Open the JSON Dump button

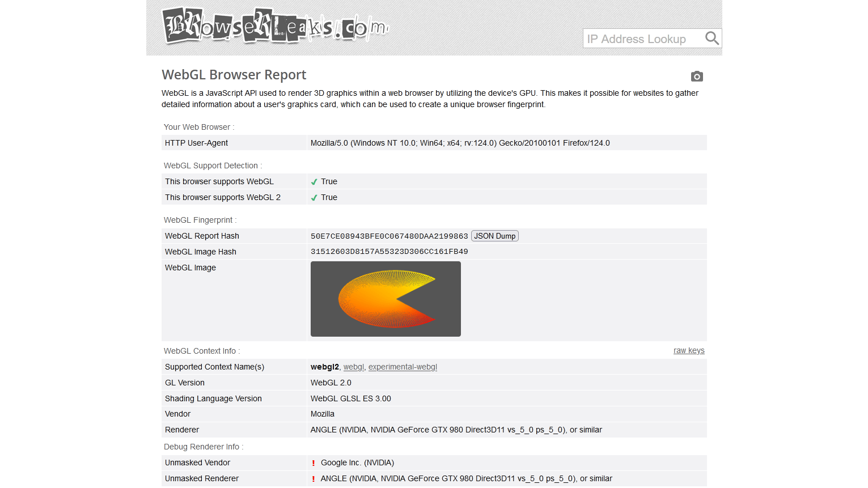coord(495,236)
